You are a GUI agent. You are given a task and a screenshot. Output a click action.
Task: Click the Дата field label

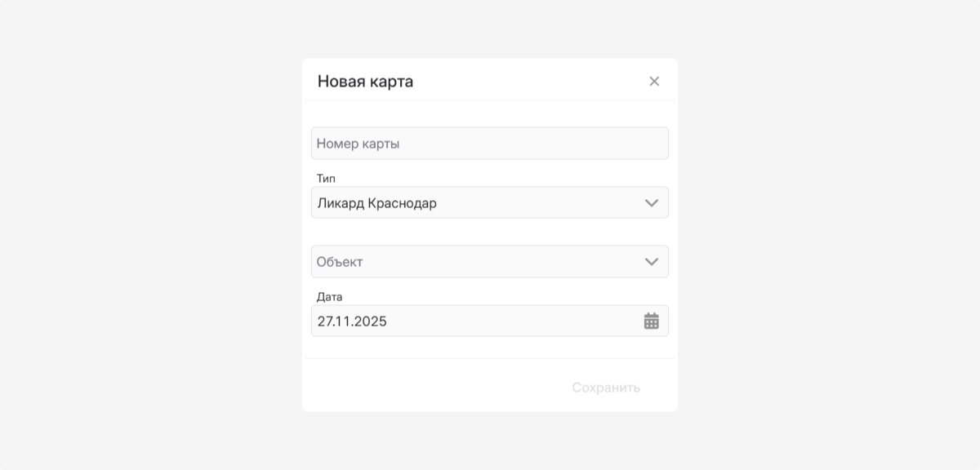click(329, 296)
